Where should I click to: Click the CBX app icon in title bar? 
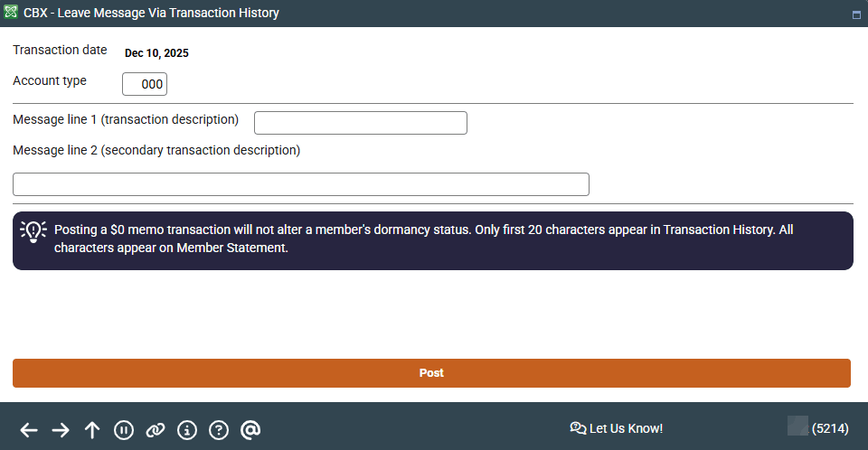pos(11,13)
